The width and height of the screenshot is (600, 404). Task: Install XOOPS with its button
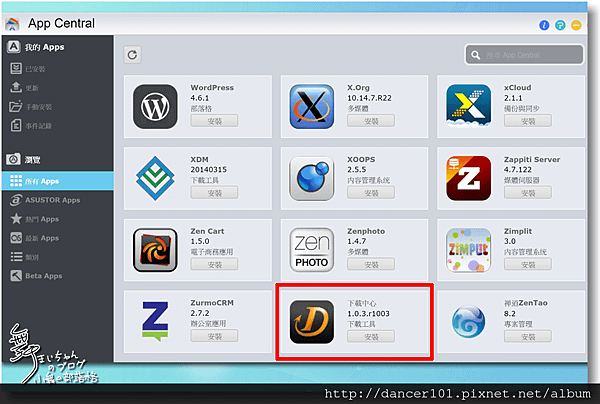(x=371, y=193)
